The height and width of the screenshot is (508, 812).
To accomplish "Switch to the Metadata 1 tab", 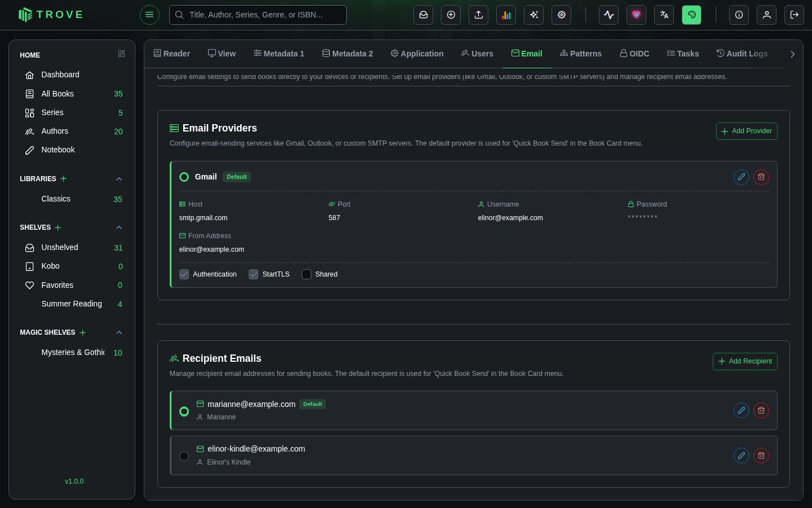I will click(279, 54).
